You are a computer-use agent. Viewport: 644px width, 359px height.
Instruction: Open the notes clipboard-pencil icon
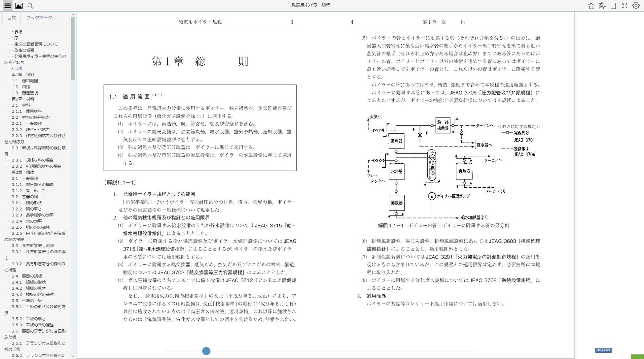click(x=602, y=6)
